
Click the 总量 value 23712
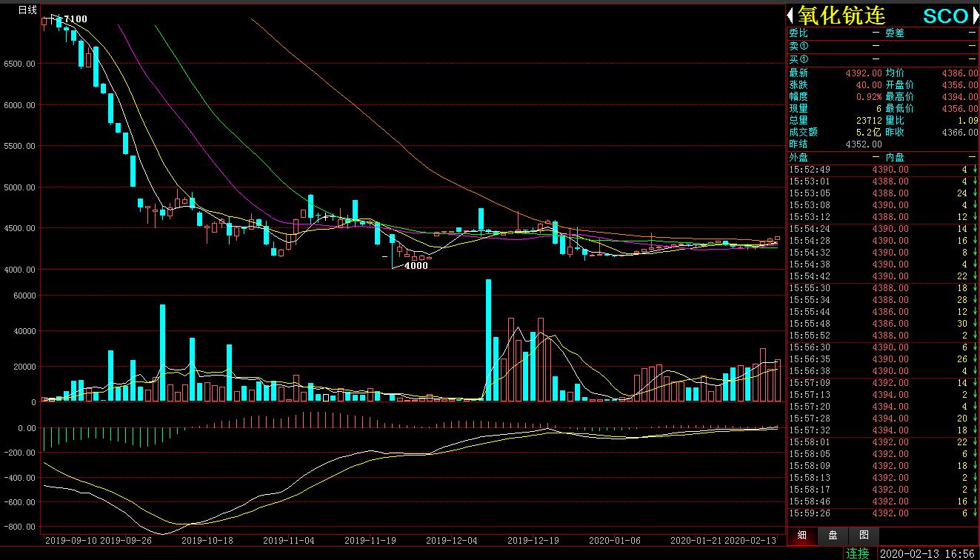point(868,121)
